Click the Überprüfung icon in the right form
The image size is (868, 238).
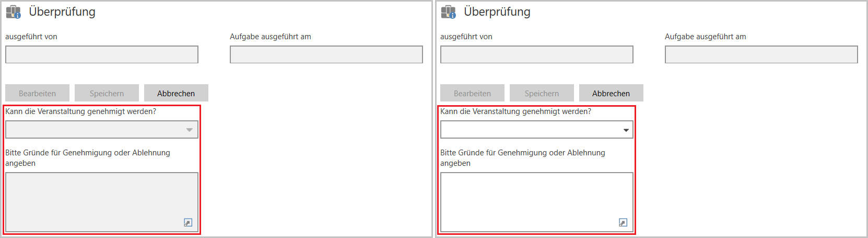pyautogui.click(x=448, y=12)
